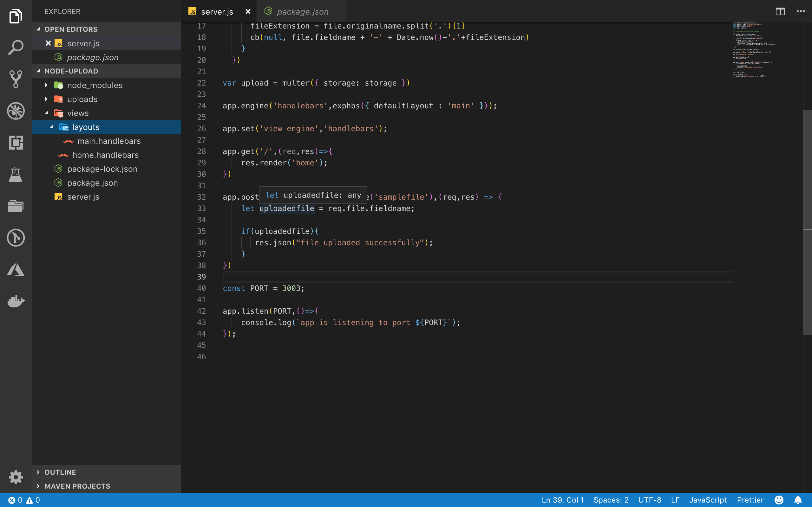The width and height of the screenshot is (812, 507).
Task: Collapse the OPEN EDITORS section
Action: pos(71,29)
